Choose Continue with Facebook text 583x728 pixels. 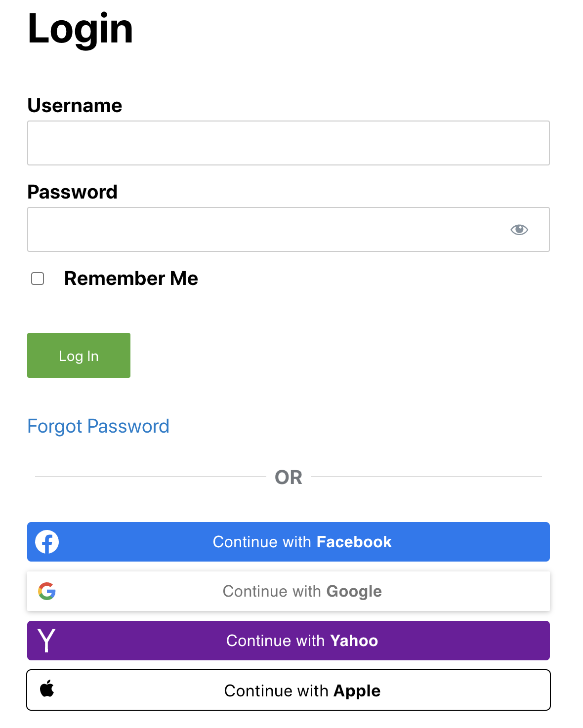[302, 542]
